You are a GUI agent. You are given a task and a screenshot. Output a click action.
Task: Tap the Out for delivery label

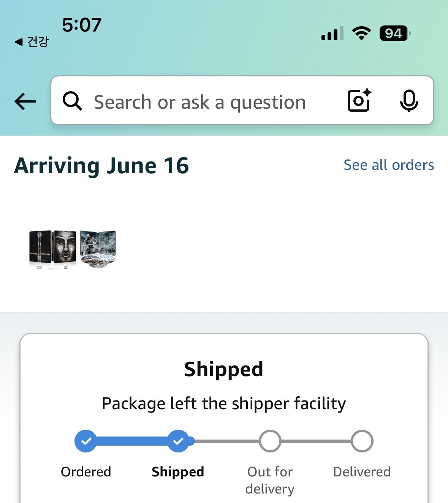[x=270, y=480]
